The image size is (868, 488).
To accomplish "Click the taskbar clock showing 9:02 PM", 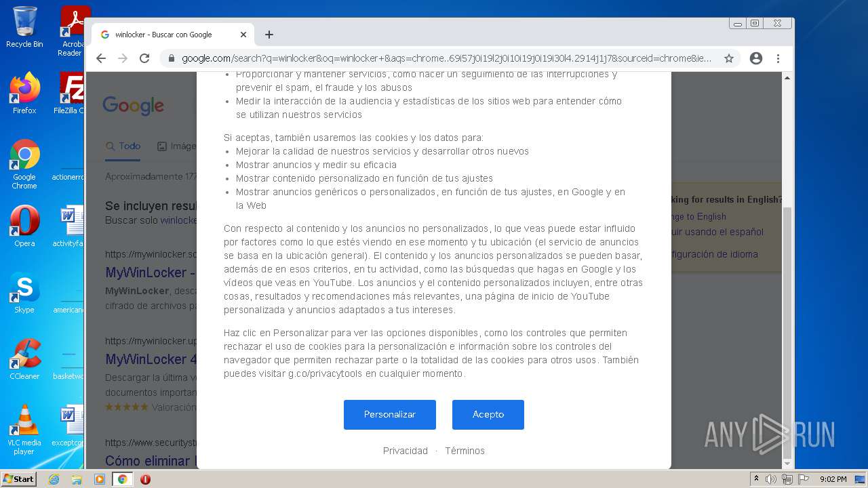I will [833, 479].
